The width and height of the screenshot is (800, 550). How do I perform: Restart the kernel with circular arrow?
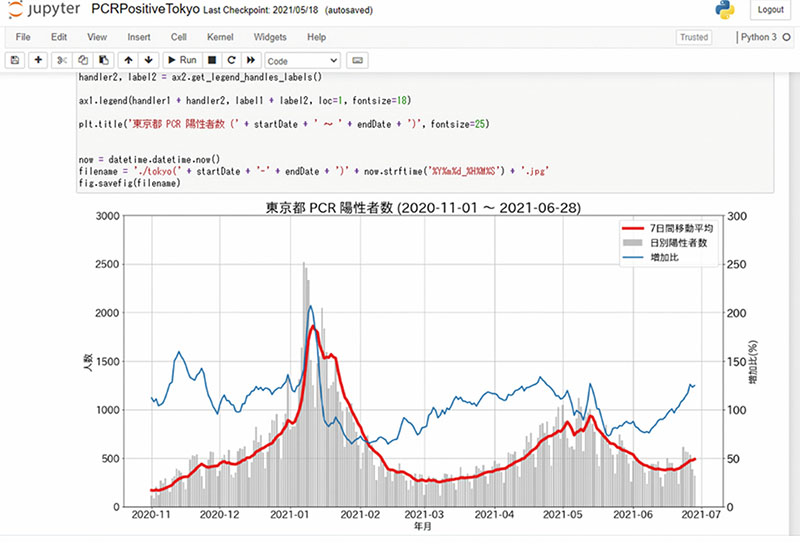coord(230,61)
